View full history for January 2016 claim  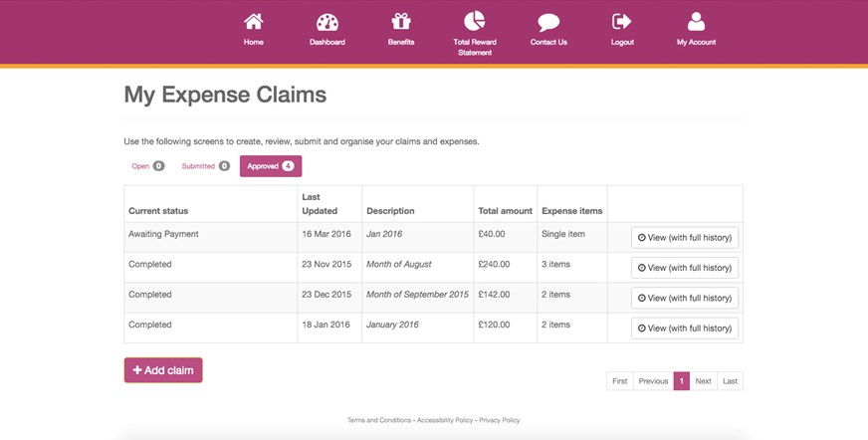[x=685, y=329]
